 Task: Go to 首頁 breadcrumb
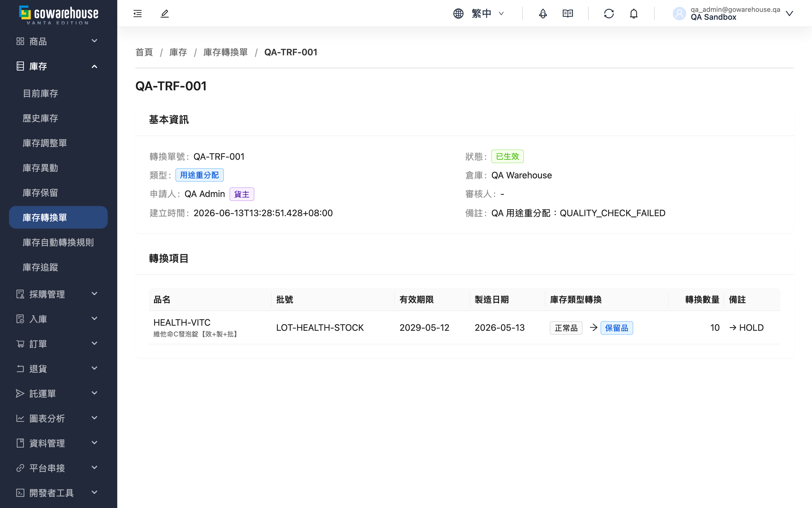pos(144,52)
